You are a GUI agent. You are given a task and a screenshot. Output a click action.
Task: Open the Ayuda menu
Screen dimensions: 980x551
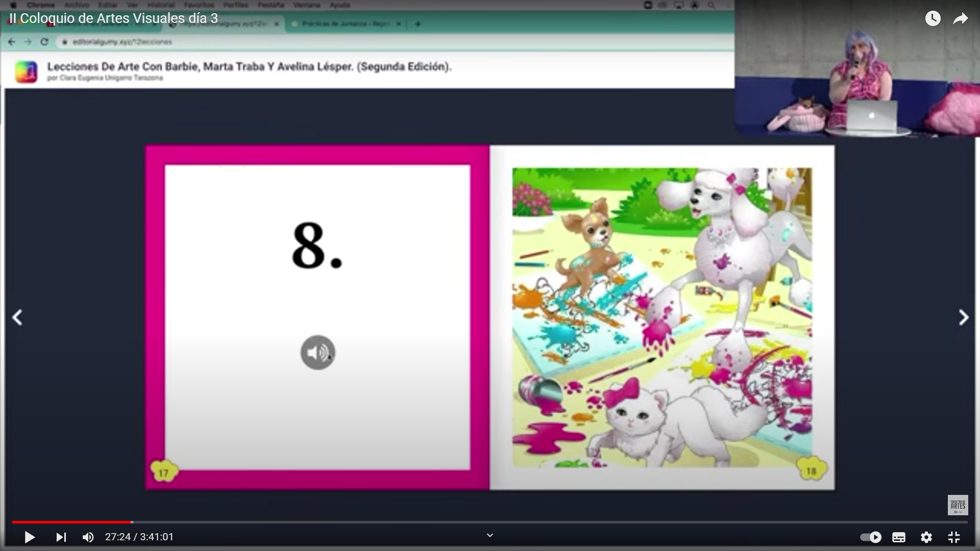point(339,5)
